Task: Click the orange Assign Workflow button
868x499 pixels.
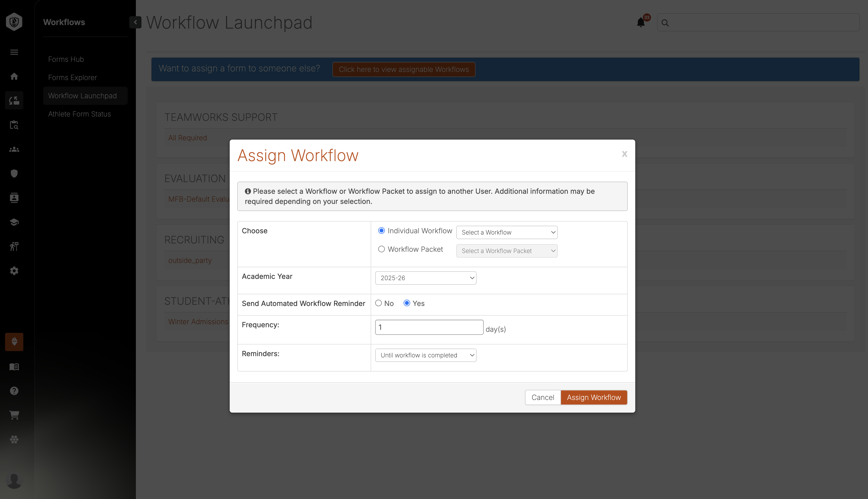Action: [x=594, y=398]
